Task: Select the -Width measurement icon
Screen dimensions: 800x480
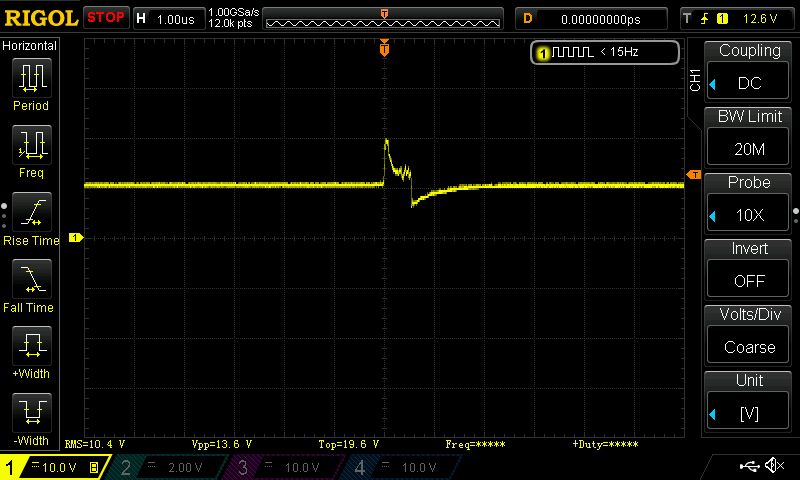Action: (x=32, y=412)
